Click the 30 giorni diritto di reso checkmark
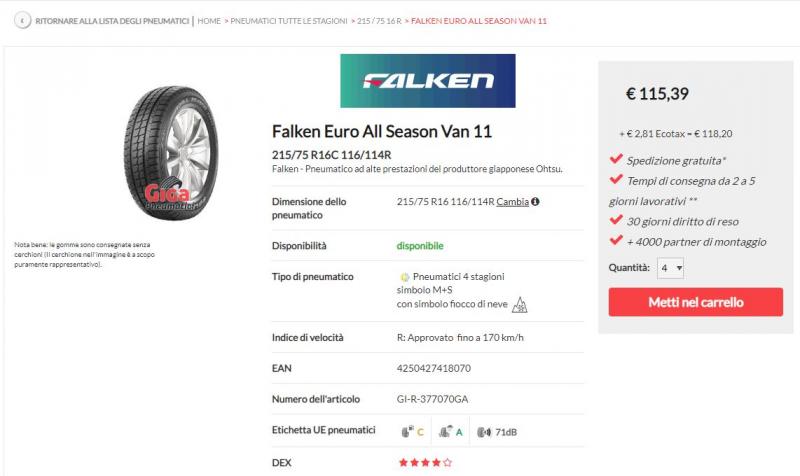This screenshot has height=476, width=800. click(616, 219)
